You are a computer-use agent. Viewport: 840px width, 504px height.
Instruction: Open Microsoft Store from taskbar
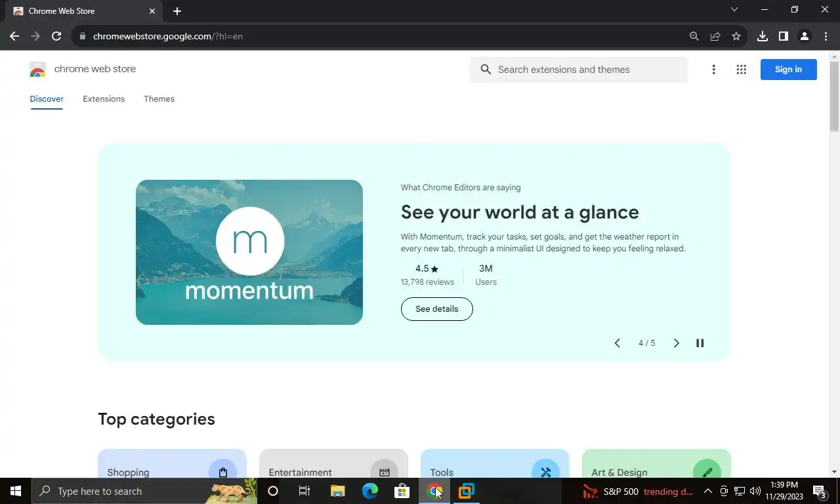point(402,491)
